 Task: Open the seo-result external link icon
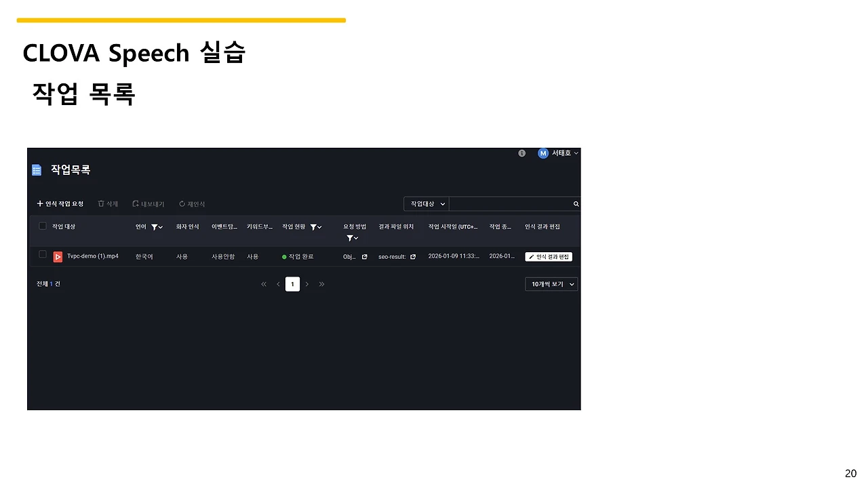[412, 256]
